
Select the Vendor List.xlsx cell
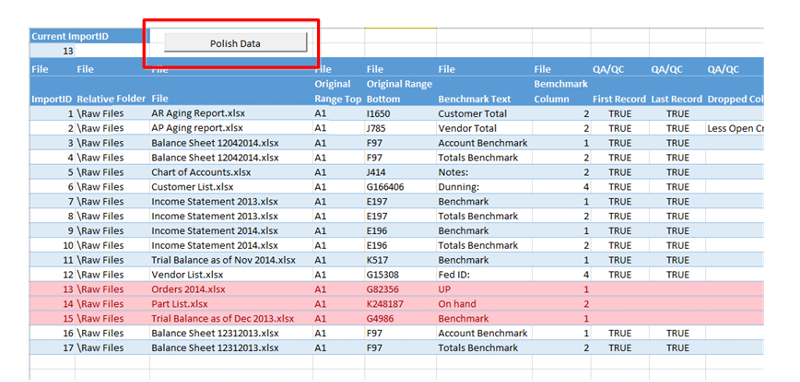231,274
